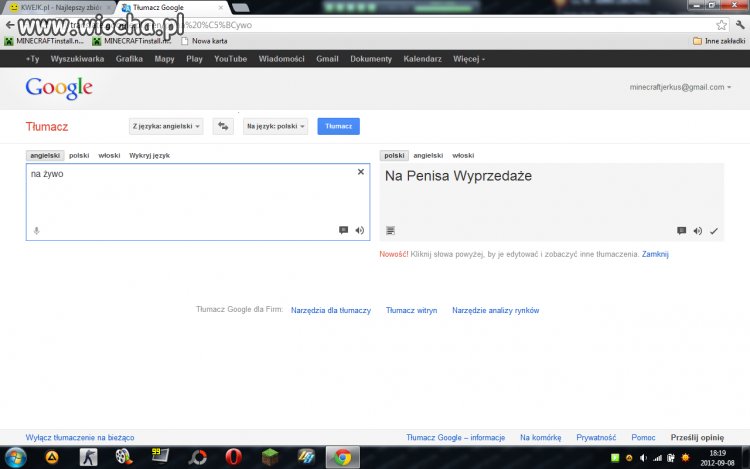Open network signal tray icon
This screenshot has width=750, height=469.
click(x=657, y=458)
